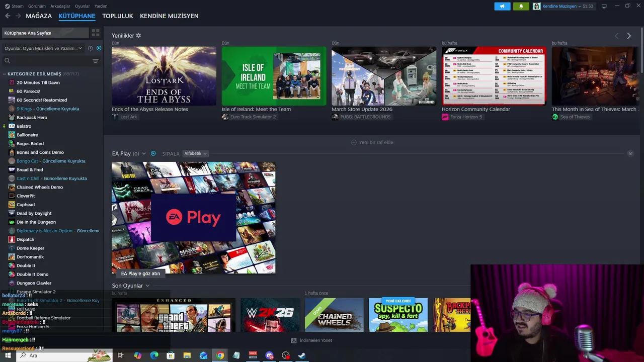Open the Arkadaşlar menu
The width and height of the screenshot is (644, 362).
point(60,6)
